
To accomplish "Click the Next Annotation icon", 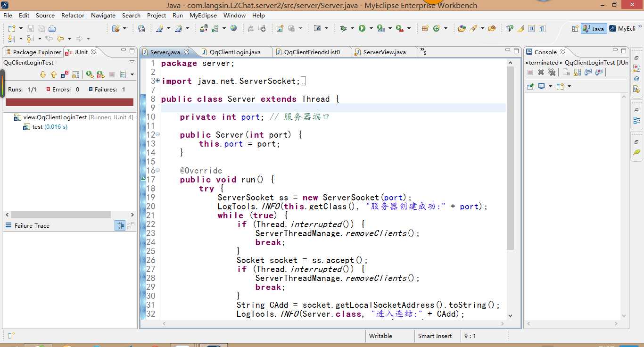I will (x=11, y=39).
